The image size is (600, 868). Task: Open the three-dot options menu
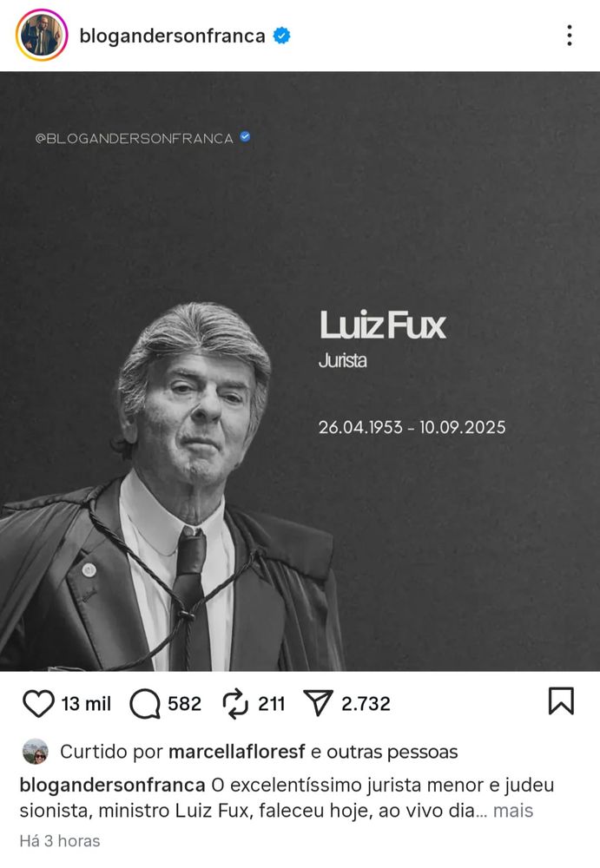(x=569, y=36)
